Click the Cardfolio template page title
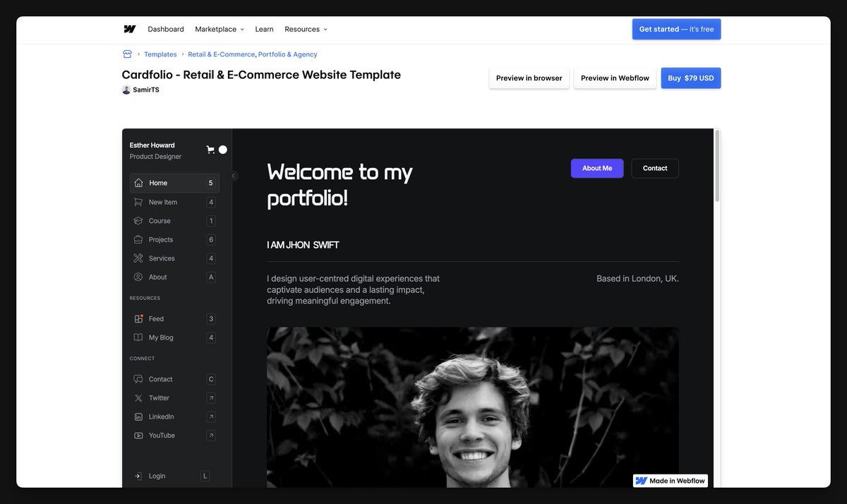Screen dimensions: 847x504 coord(261,75)
